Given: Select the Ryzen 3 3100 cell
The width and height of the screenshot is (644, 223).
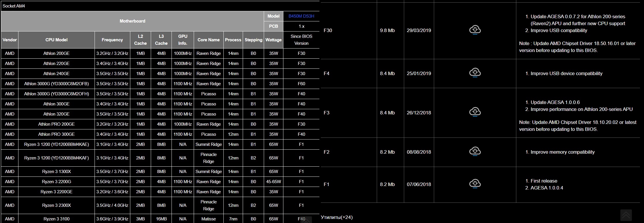Looking at the screenshot, I should pos(57,219).
